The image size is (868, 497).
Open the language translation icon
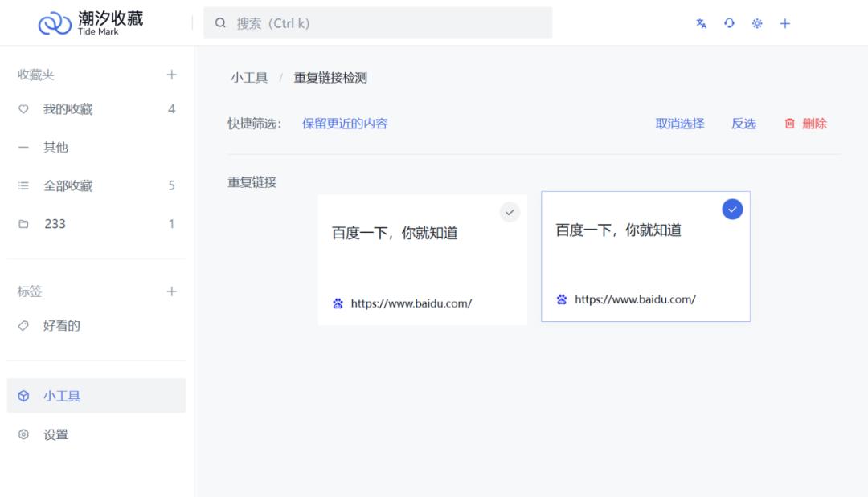(x=702, y=23)
